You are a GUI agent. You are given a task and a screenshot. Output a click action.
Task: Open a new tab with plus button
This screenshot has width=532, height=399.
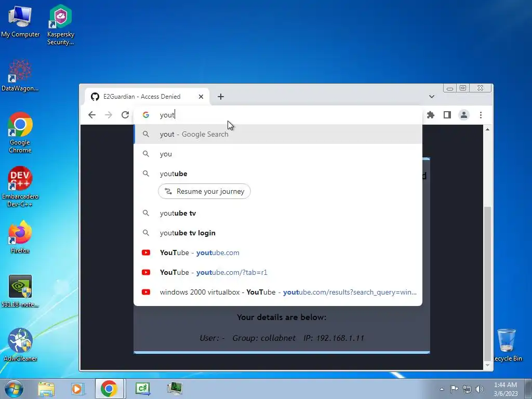[221, 97]
